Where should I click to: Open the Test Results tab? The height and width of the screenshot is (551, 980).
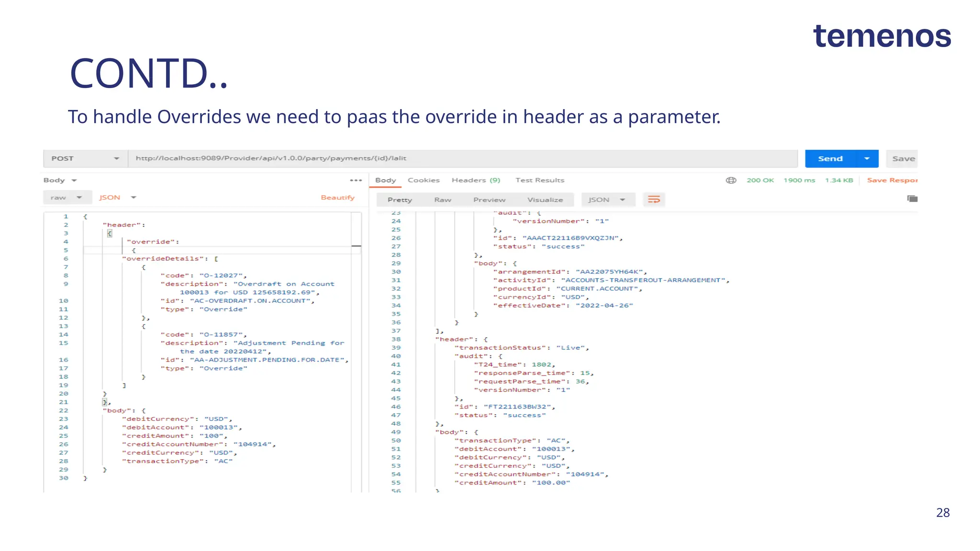(540, 180)
